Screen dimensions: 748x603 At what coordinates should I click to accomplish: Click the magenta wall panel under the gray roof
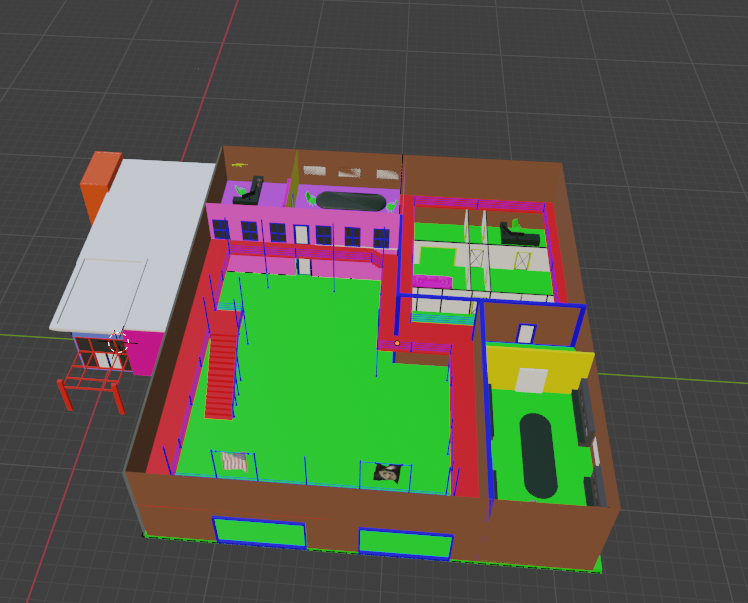tap(144, 353)
